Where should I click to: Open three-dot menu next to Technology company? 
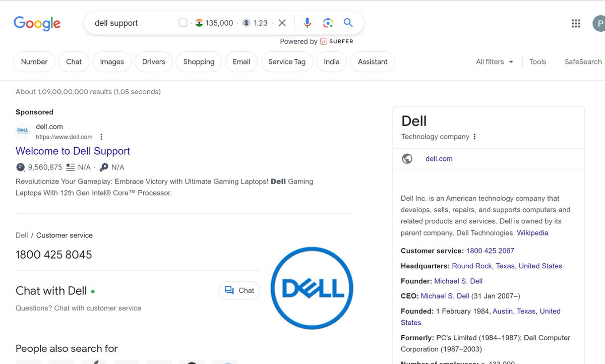coord(474,137)
